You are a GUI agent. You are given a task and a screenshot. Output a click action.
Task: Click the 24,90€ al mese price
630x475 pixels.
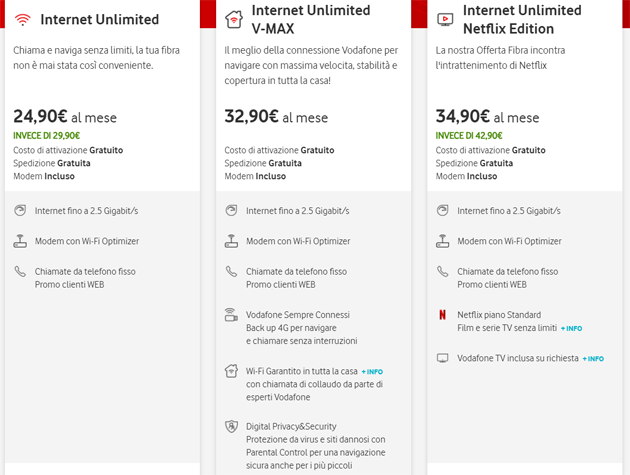(x=65, y=117)
